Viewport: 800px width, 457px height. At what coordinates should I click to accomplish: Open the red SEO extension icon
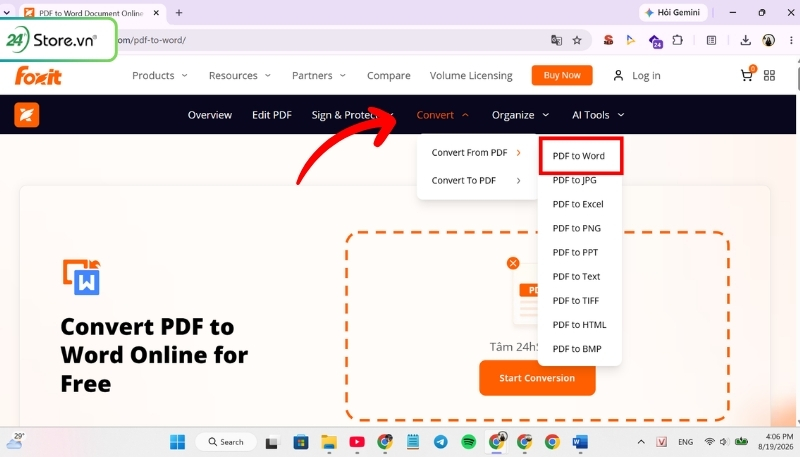point(608,40)
